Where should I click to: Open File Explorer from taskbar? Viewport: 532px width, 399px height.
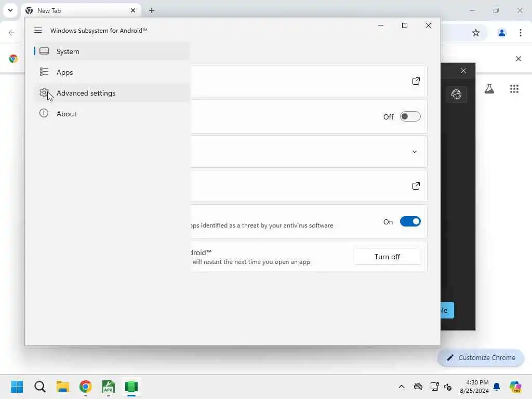pos(63,387)
